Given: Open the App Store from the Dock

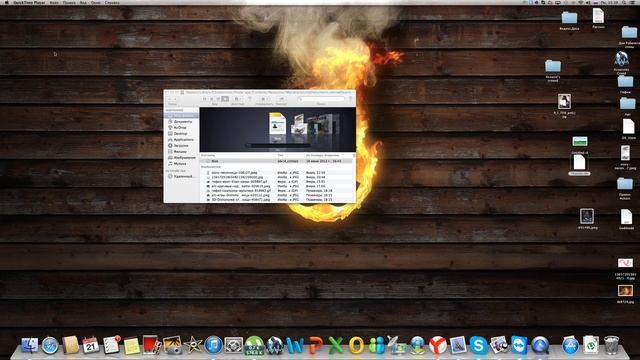Looking at the screenshot, I should tap(570, 345).
